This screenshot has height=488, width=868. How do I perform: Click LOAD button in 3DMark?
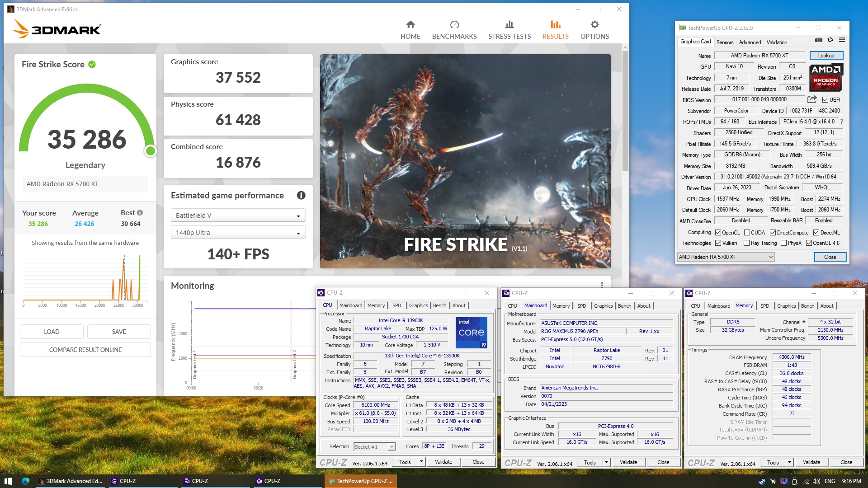coord(52,332)
